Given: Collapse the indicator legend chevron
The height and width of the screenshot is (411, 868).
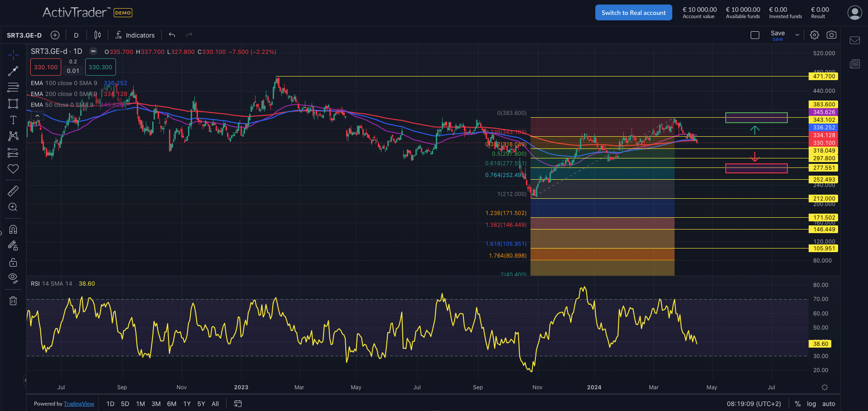Looking at the screenshot, I should 37,116.
